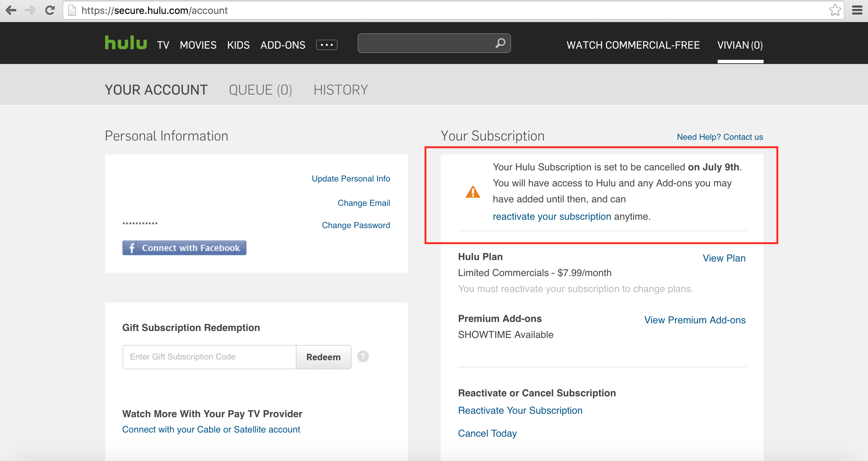Click the browser forward arrow
This screenshot has height=461, width=868.
coord(30,10)
